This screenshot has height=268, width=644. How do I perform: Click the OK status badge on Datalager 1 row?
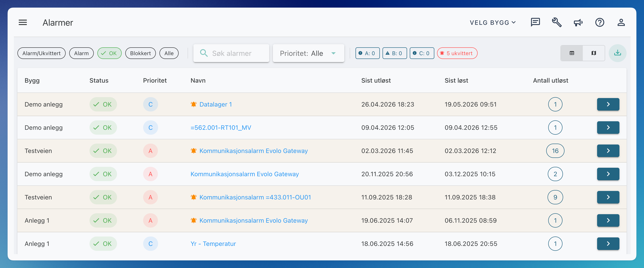click(103, 104)
